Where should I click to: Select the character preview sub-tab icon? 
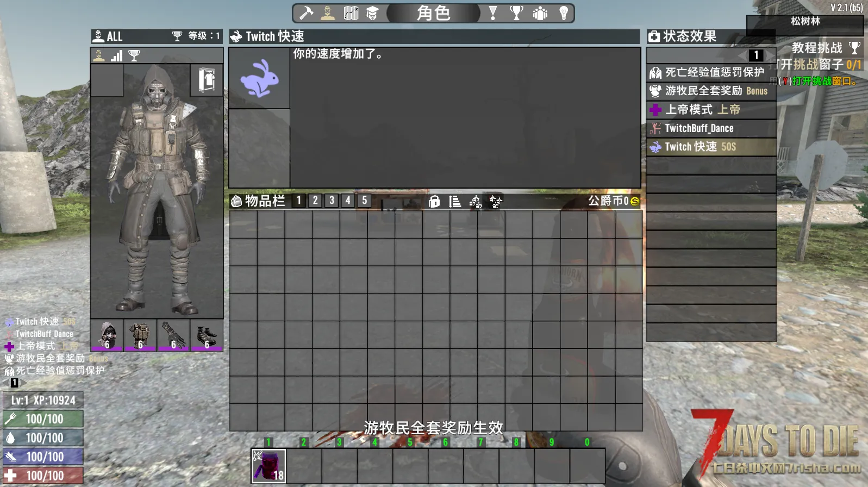(x=99, y=55)
